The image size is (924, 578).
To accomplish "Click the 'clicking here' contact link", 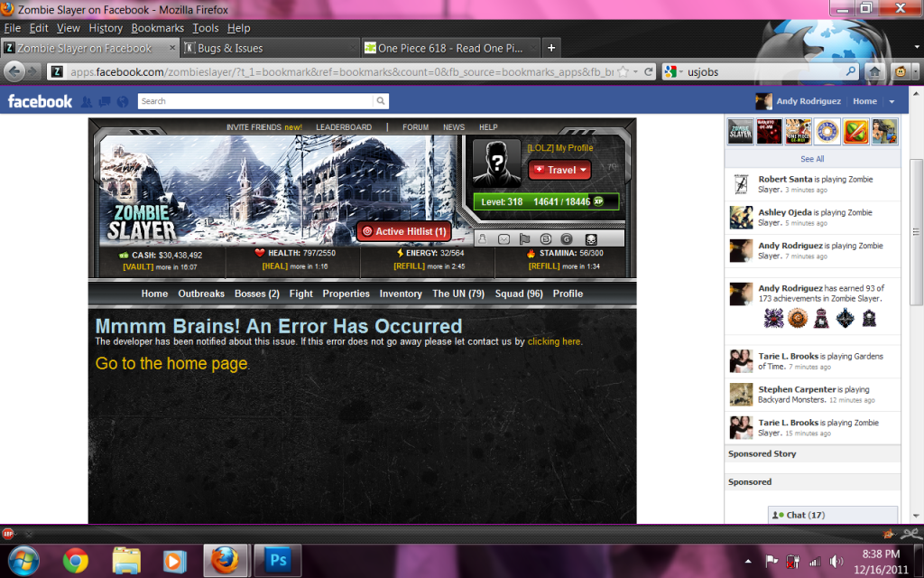I will pyautogui.click(x=554, y=341).
